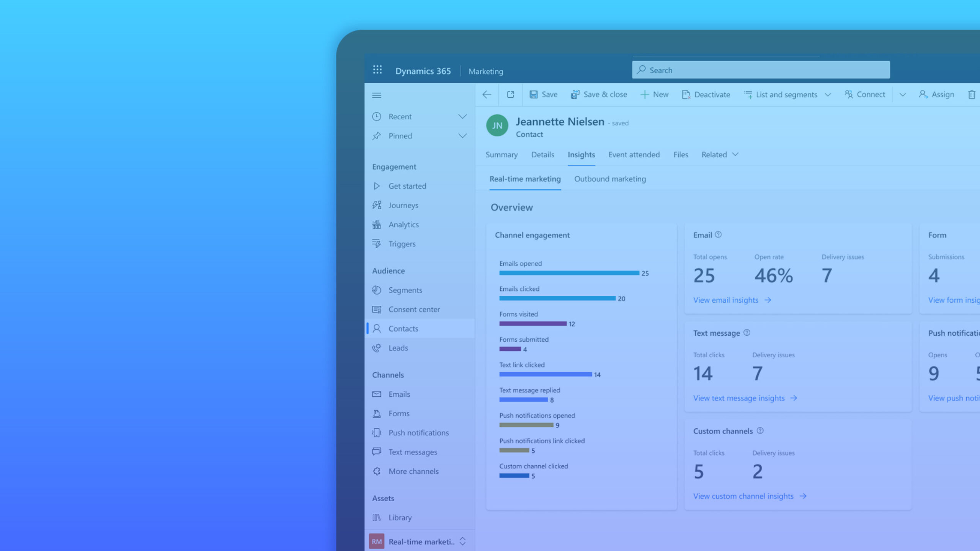The image size is (980, 551).
Task: Expand the Pinned section
Action: (462, 136)
